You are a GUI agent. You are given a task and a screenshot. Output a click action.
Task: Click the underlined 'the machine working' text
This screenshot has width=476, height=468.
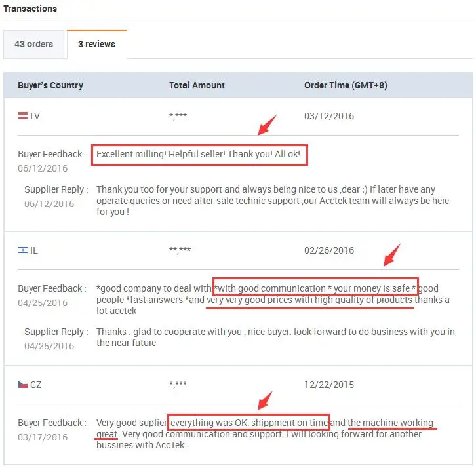click(391, 423)
